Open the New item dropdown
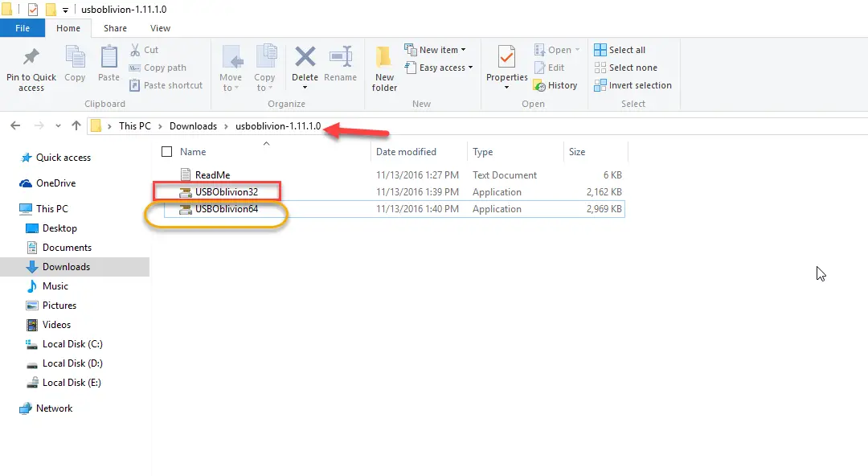Viewport: 868px width, 476px height. (x=435, y=50)
